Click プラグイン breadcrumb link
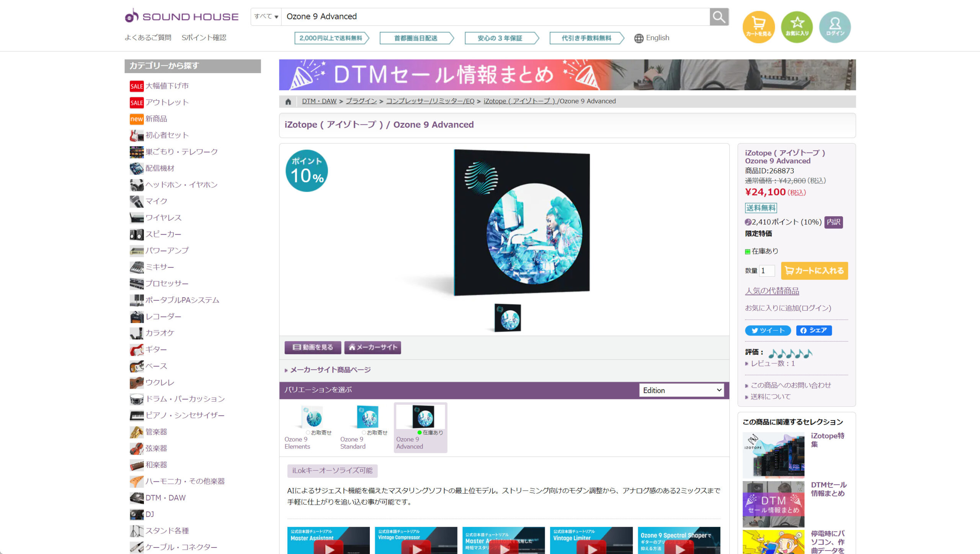Image resolution: width=980 pixels, height=554 pixels. pos(361,101)
